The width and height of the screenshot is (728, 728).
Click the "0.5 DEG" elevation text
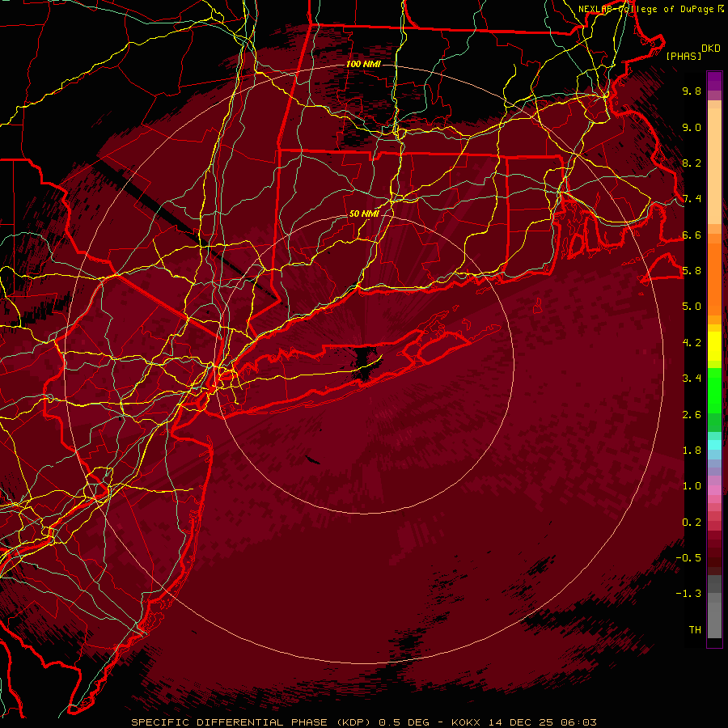(404, 722)
